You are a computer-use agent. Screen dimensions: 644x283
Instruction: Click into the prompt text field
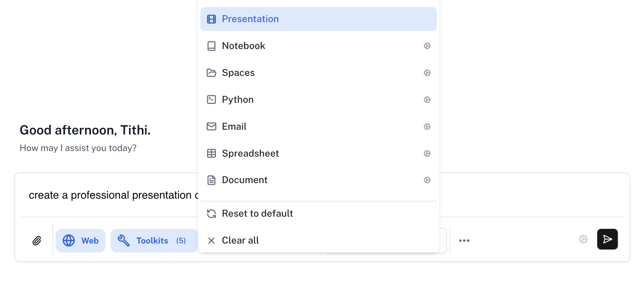111,195
